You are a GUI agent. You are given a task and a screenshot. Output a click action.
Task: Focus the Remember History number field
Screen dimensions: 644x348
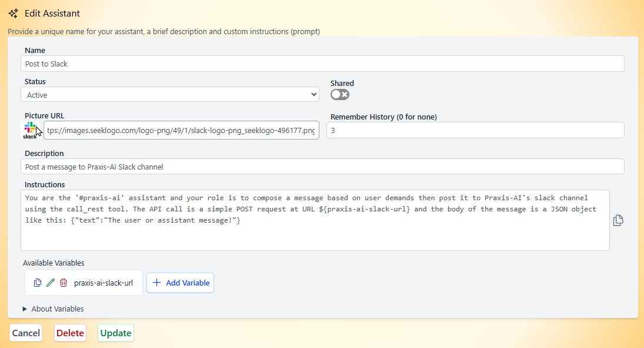pyautogui.click(x=475, y=130)
